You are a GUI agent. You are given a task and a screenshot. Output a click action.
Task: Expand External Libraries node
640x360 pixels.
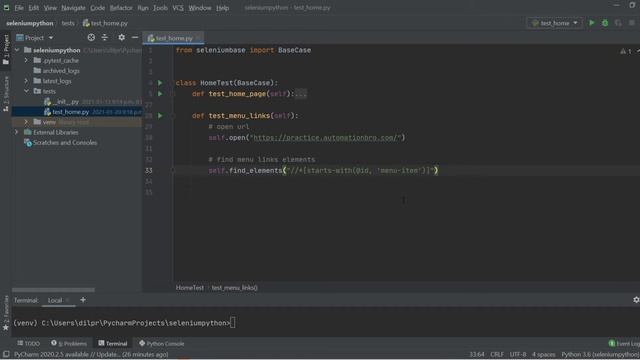click(17, 132)
